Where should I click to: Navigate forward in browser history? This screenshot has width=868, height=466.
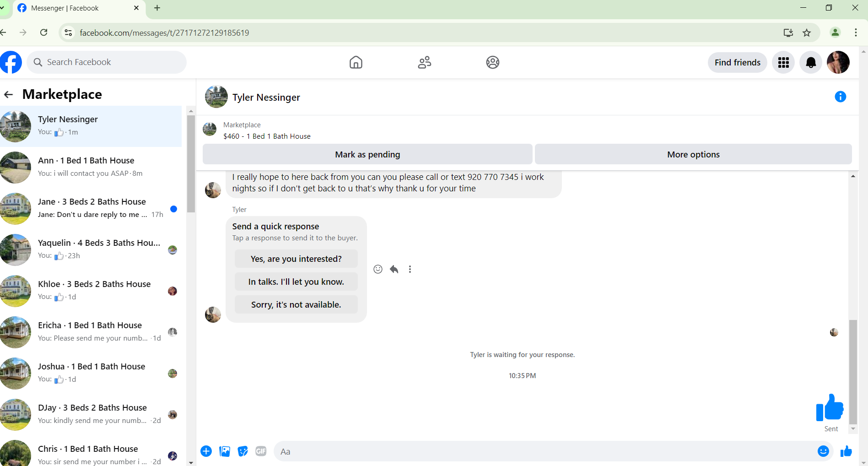23,33
